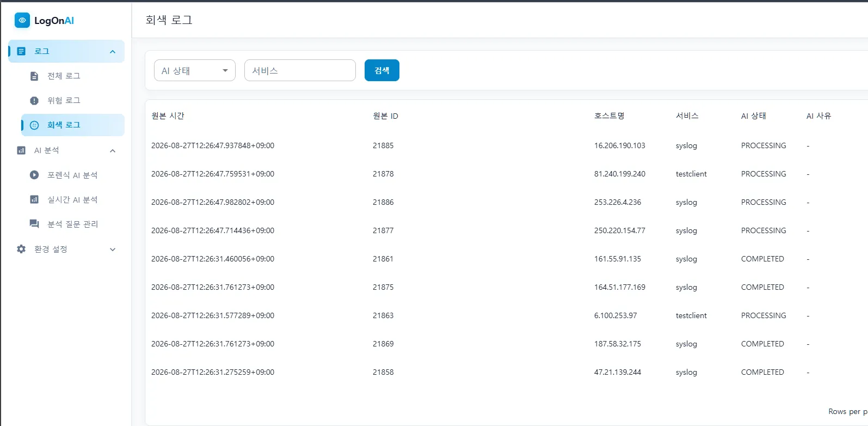The height and width of the screenshot is (426, 868).
Task: Click the AI 분석 chart icon
Action: [21, 150]
